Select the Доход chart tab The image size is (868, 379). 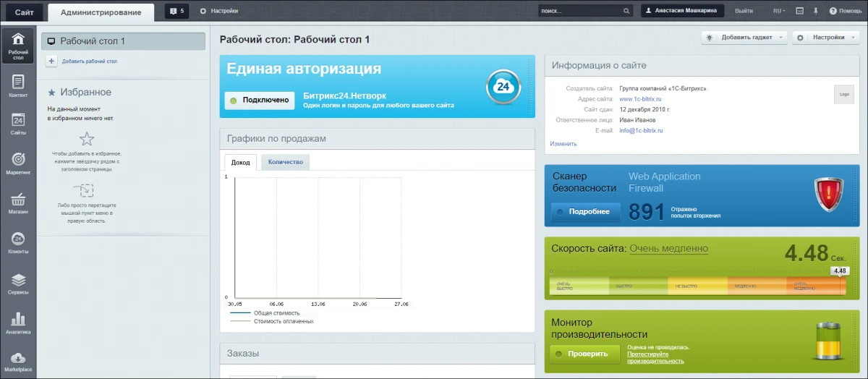(240, 162)
